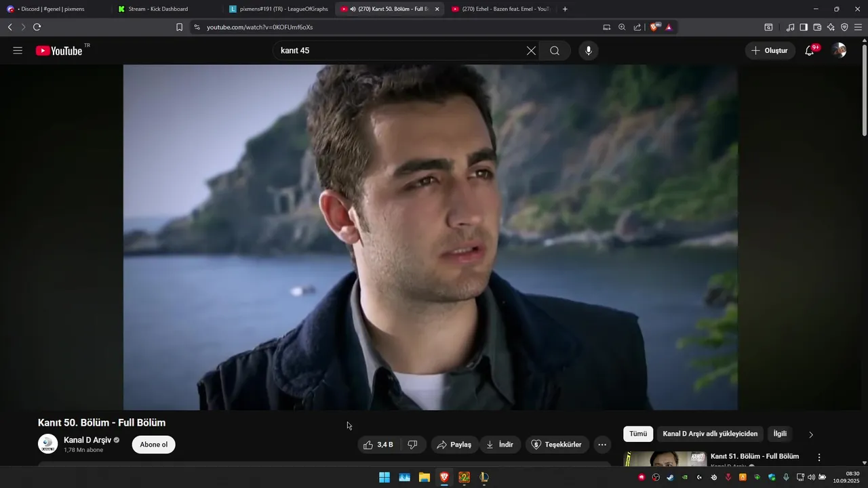
Task: Open Steam tray icon
Action: pos(670,477)
